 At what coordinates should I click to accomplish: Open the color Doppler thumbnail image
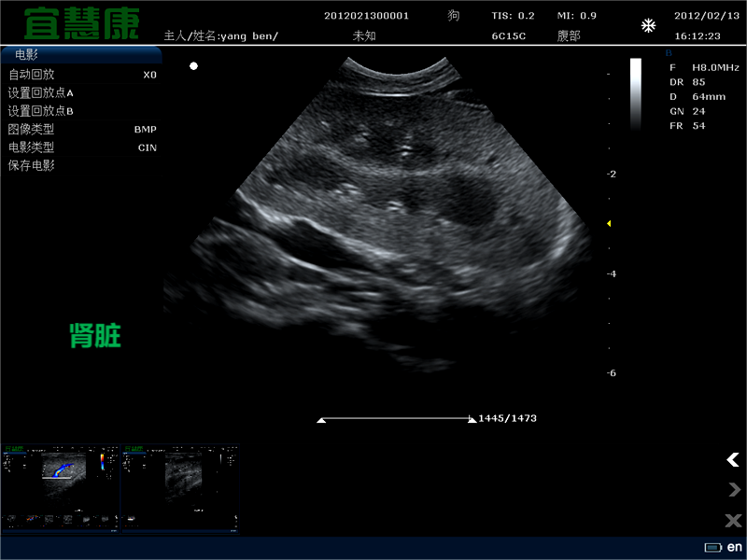click(62, 484)
